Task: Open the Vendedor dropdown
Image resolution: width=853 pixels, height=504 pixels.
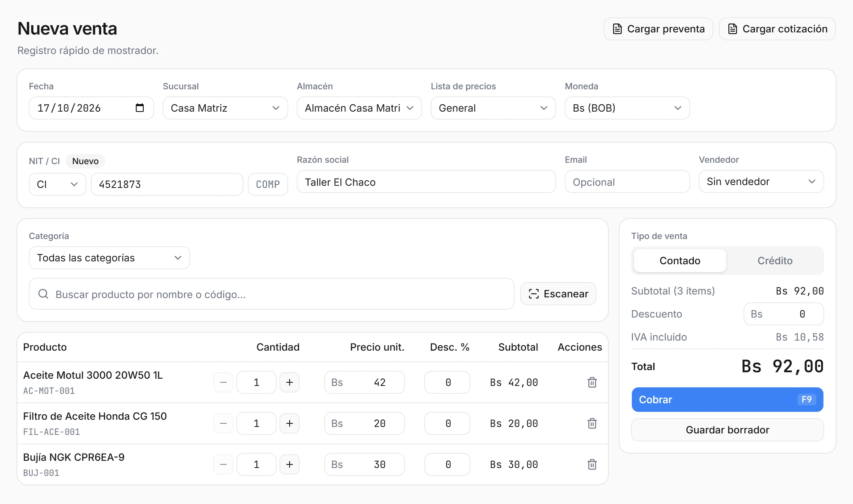Action: point(761,181)
